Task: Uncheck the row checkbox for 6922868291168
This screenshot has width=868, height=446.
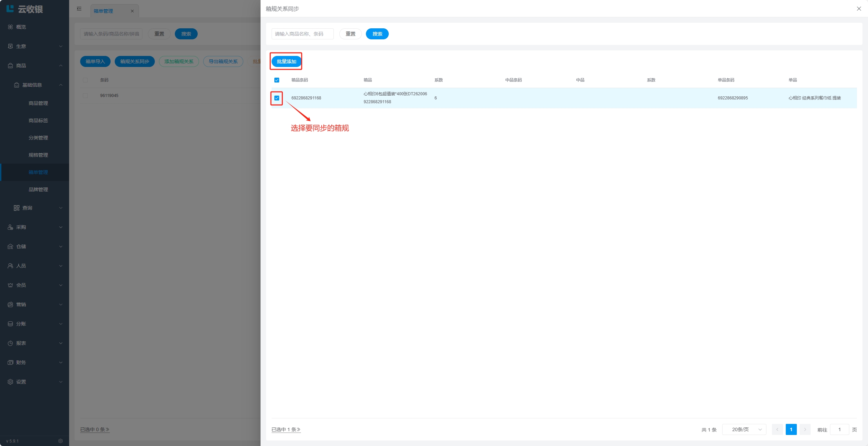Action: click(277, 98)
